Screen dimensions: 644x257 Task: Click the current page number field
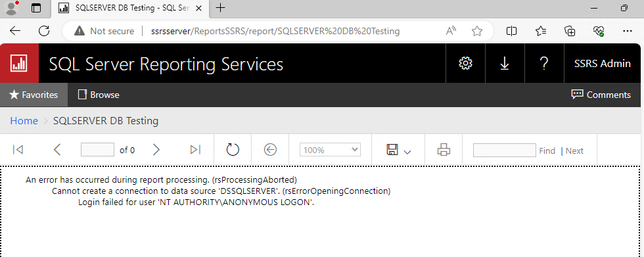pos(97,150)
